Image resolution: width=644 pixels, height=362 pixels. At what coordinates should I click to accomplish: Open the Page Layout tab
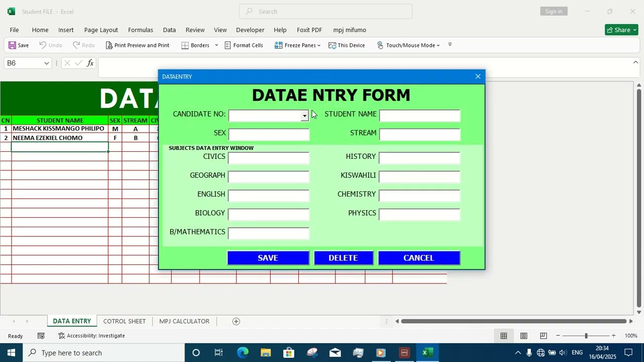(101, 30)
